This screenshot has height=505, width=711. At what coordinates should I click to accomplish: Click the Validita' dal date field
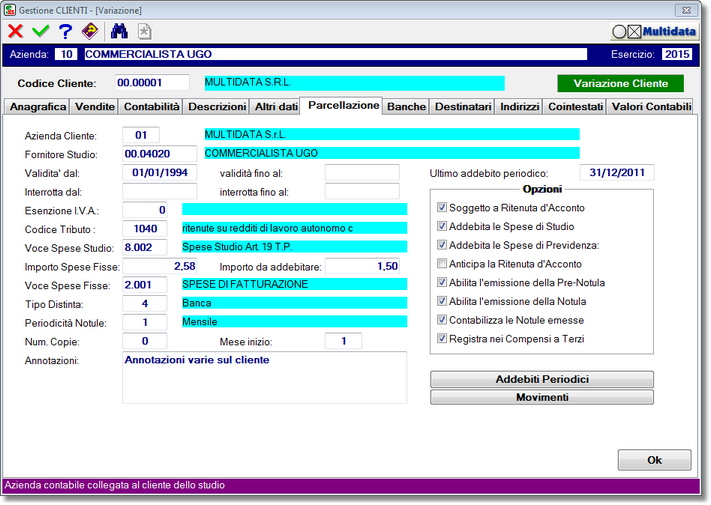click(x=160, y=172)
